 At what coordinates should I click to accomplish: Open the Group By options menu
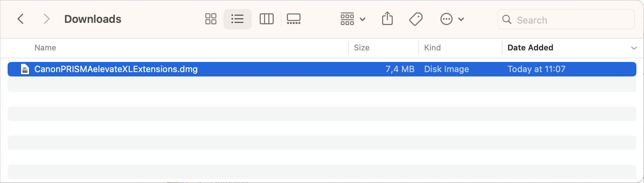353,19
